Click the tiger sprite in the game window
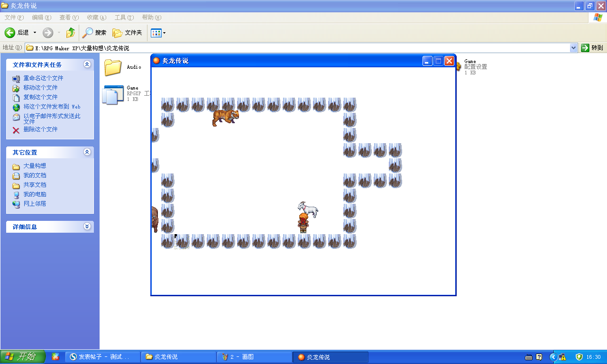Viewport: 607px width, 364px height. (x=225, y=117)
